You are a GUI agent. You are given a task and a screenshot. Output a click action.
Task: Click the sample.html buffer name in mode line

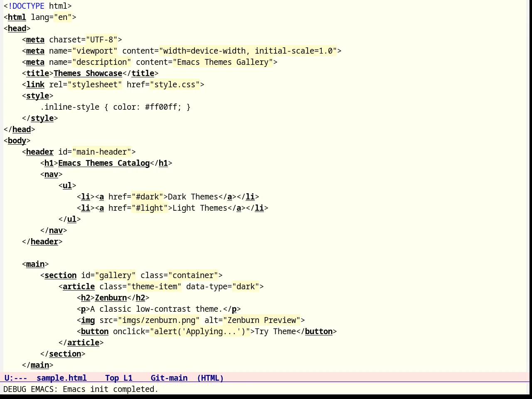62,378
